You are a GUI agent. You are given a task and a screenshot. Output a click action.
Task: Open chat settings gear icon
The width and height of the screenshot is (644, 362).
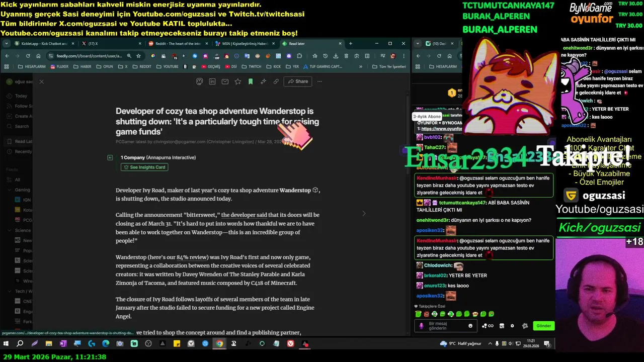pos(512,326)
